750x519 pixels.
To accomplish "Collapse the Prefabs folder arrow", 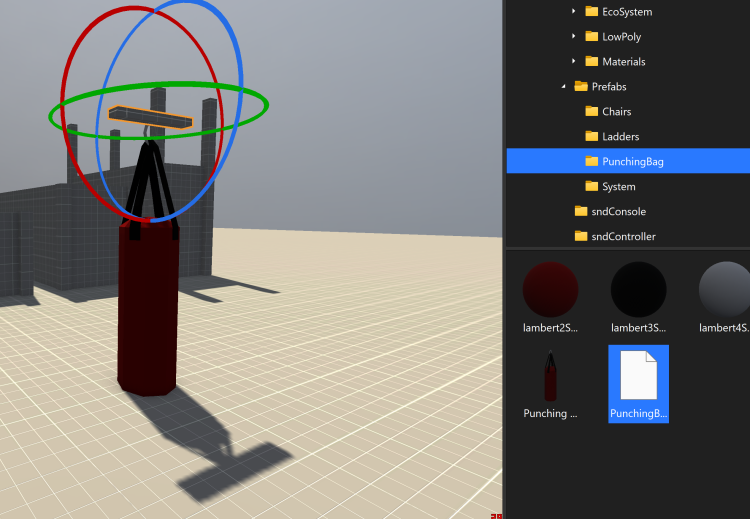I will (563, 87).
